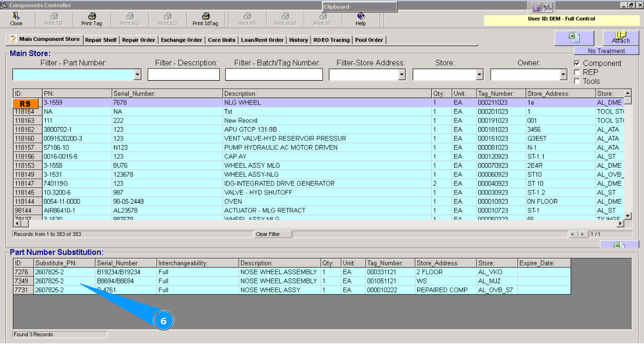Image resolution: width=644 pixels, height=345 pixels.
Task: Click the main store horizontal scrollbar
Action: coord(316,223)
